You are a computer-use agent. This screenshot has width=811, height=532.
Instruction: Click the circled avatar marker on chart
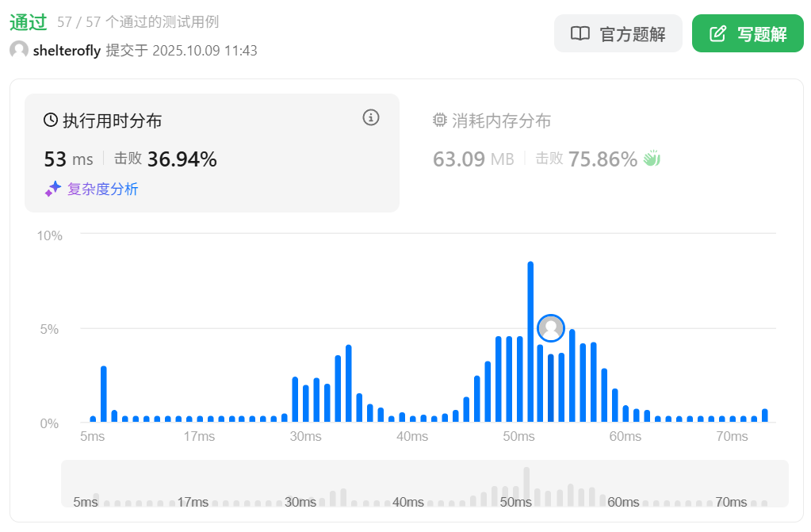pyautogui.click(x=551, y=328)
